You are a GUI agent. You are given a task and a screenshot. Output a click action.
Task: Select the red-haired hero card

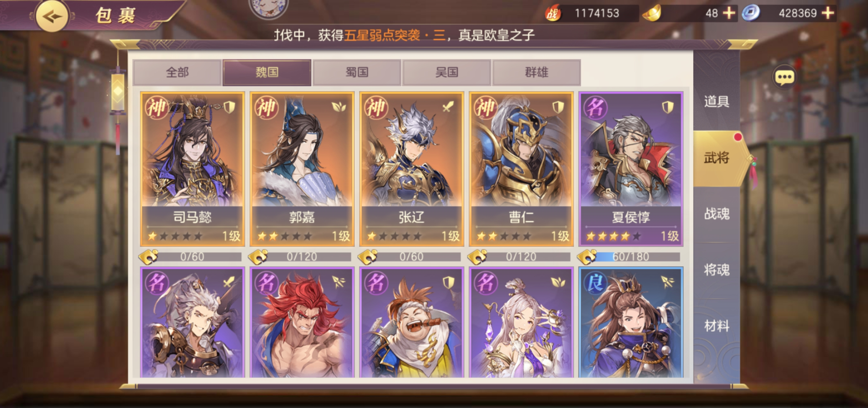(x=302, y=323)
